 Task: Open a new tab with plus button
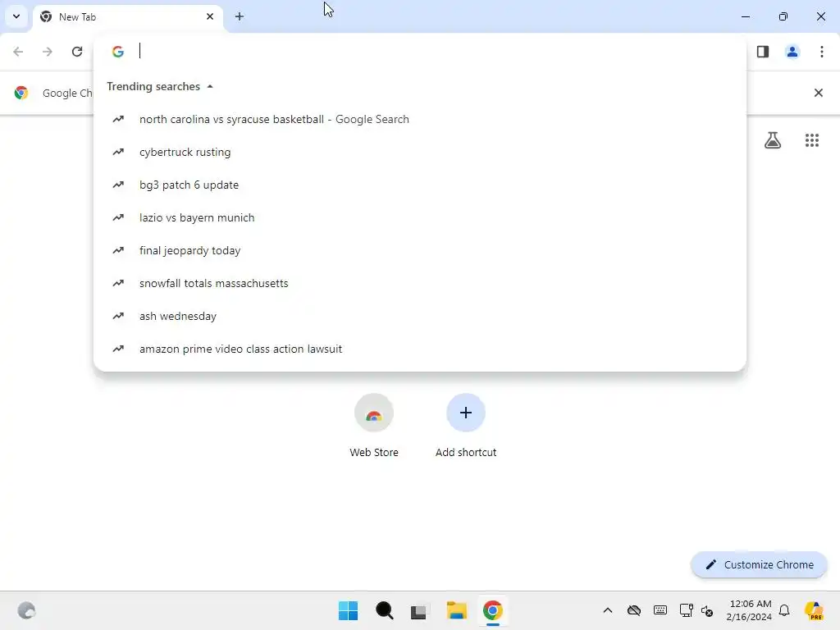tap(240, 16)
